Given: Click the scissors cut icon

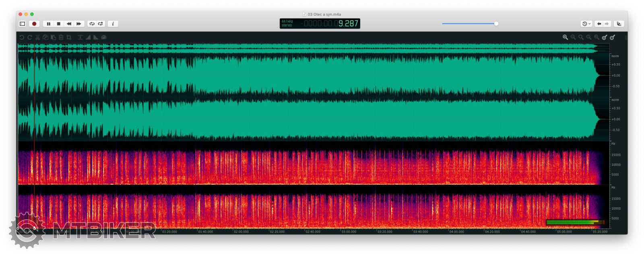Looking at the screenshot, I should click(x=37, y=37).
